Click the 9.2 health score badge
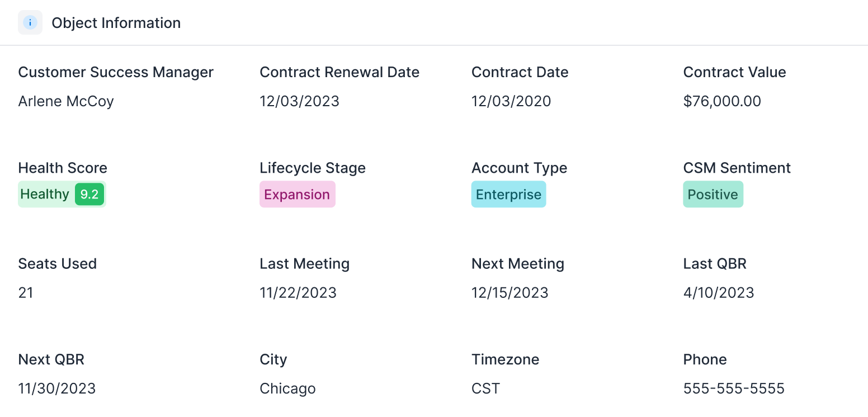 [89, 195]
